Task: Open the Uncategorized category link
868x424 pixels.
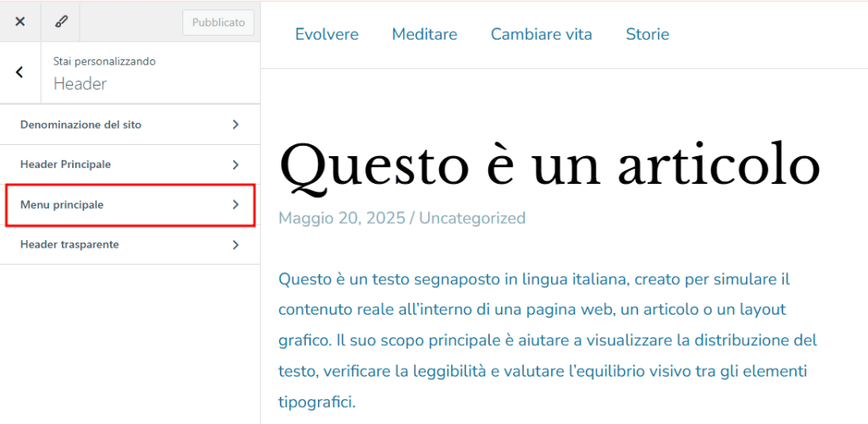Action: point(472,218)
